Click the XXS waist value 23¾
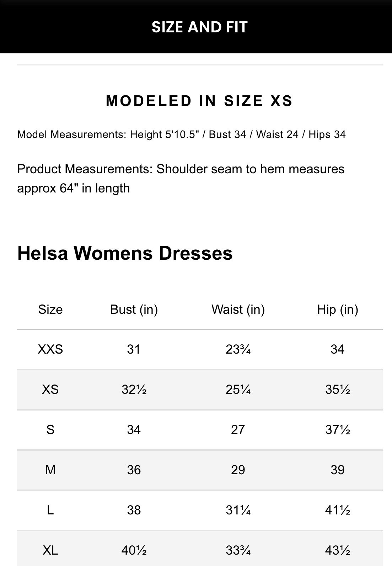The height and width of the screenshot is (566, 392). tap(238, 349)
